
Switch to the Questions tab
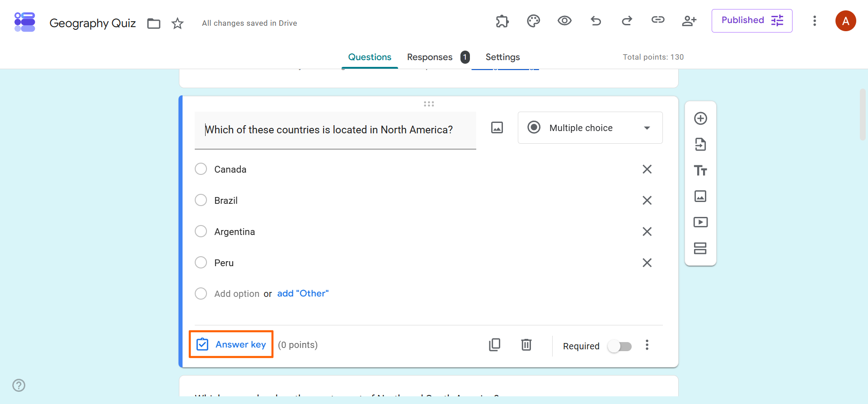370,57
